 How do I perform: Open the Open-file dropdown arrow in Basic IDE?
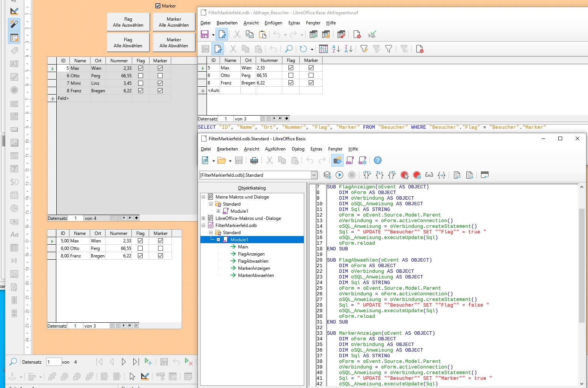230,161
